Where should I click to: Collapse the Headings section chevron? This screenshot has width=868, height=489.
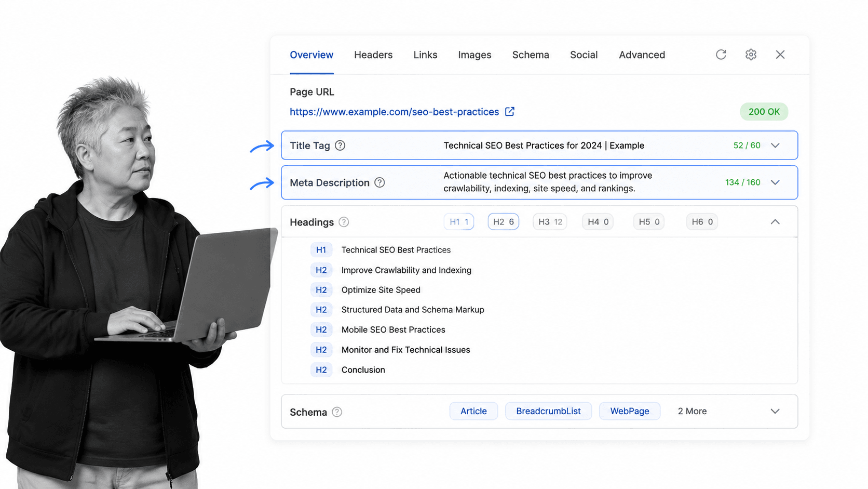[775, 222]
